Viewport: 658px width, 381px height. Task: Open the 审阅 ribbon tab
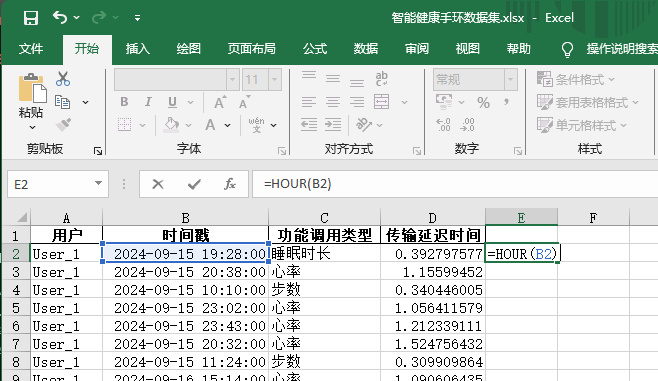[417, 49]
